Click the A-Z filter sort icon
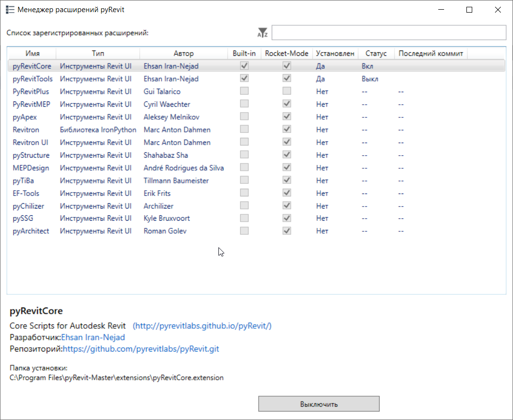Screen dimensions: 513x420 [263, 32]
